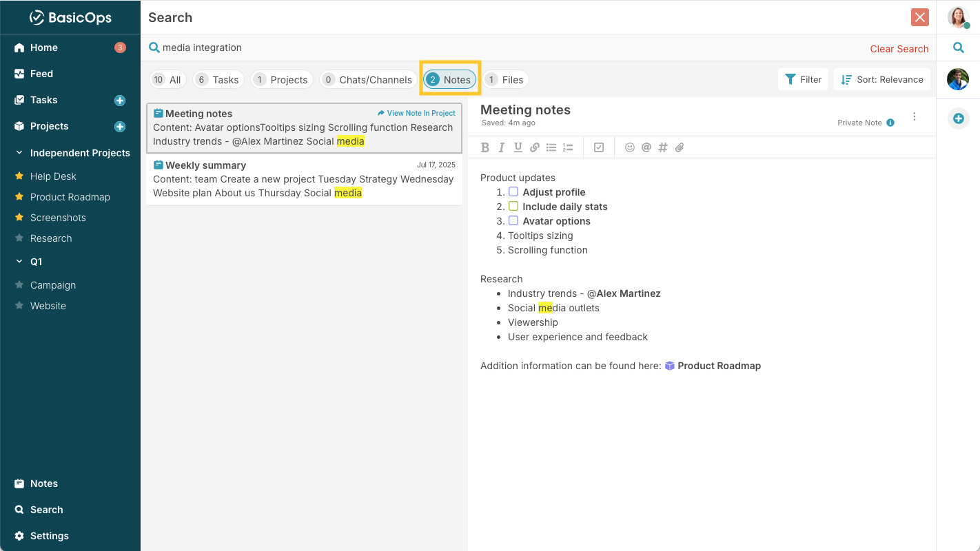Screen dimensions: 980x551
Task: Click the plus button in right sidebar
Action: point(958,118)
